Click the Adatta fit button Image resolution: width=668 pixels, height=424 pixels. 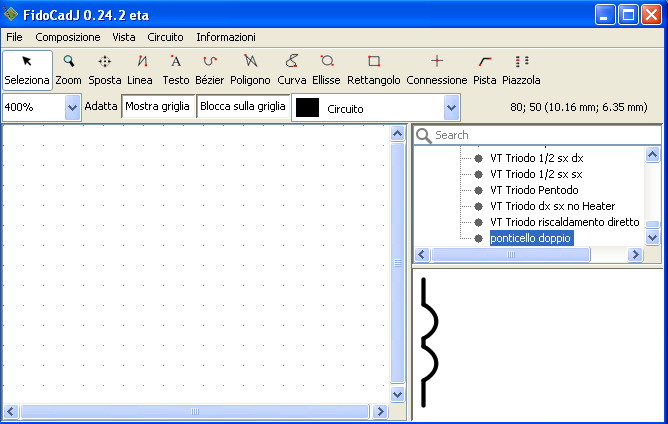coord(101,106)
